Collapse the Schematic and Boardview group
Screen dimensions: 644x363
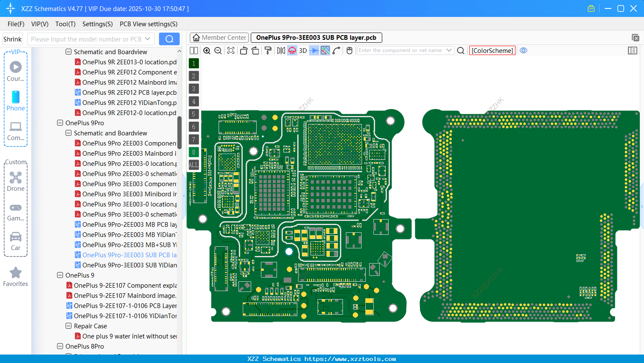pos(68,133)
